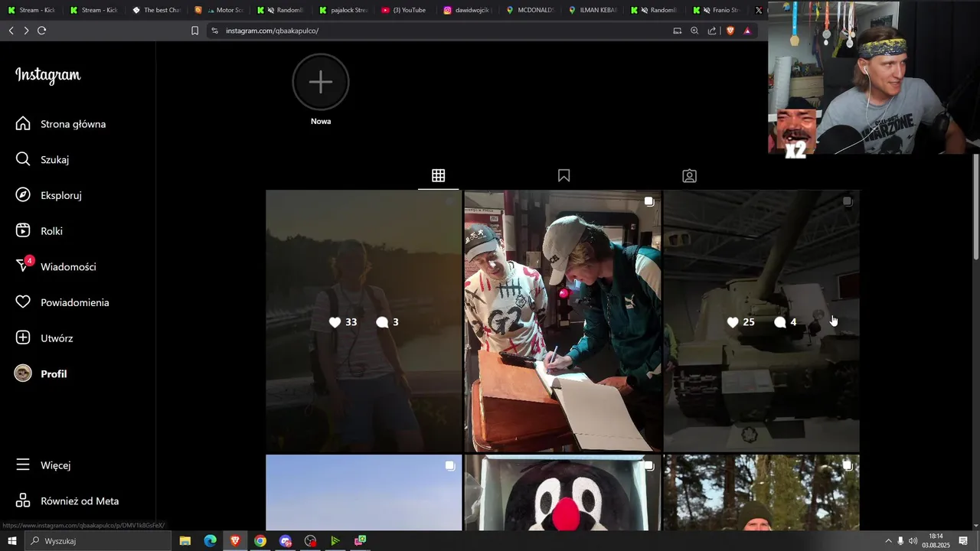Show hidden system tray icons
The image size is (980, 551).
click(888, 541)
